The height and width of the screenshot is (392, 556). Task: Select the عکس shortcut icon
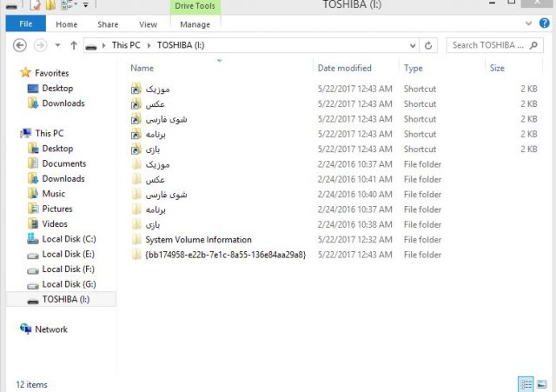pos(136,104)
